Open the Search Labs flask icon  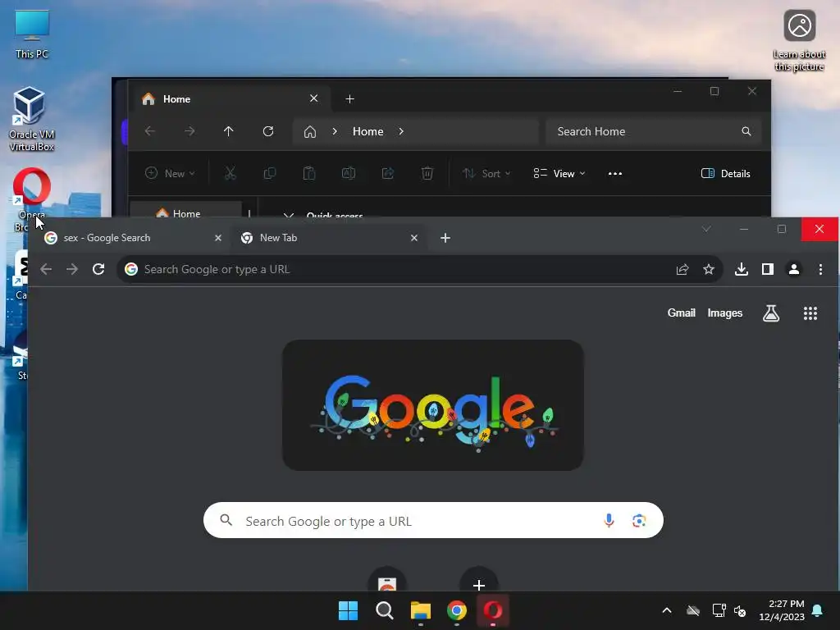771,313
